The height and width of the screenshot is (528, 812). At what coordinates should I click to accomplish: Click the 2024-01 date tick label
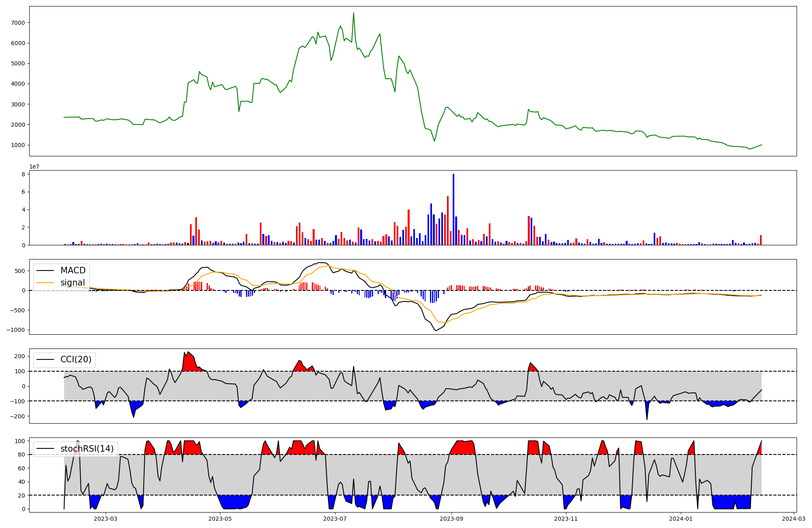(680, 519)
